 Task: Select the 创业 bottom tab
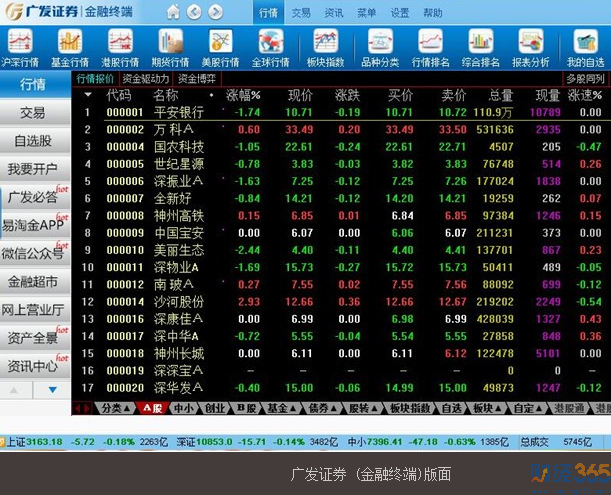click(215, 408)
